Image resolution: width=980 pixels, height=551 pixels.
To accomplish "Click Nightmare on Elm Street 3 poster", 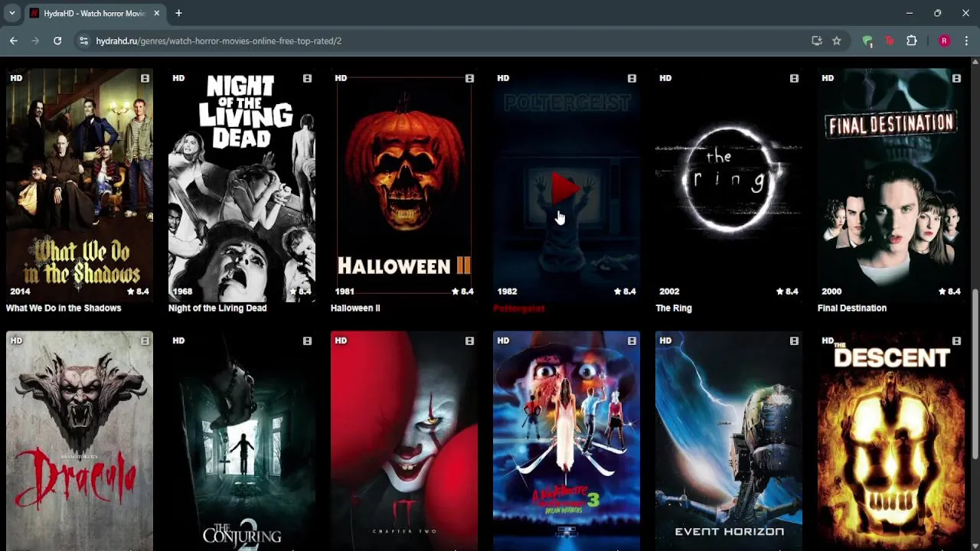I will pos(567,441).
